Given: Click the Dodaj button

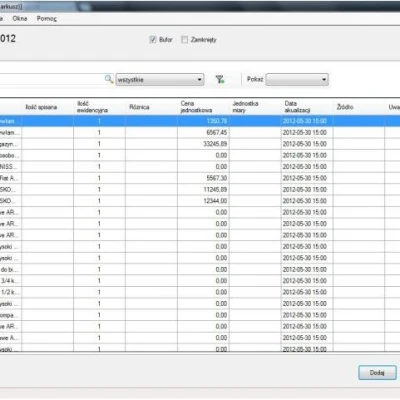Looking at the screenshot, I should (377, 373).
